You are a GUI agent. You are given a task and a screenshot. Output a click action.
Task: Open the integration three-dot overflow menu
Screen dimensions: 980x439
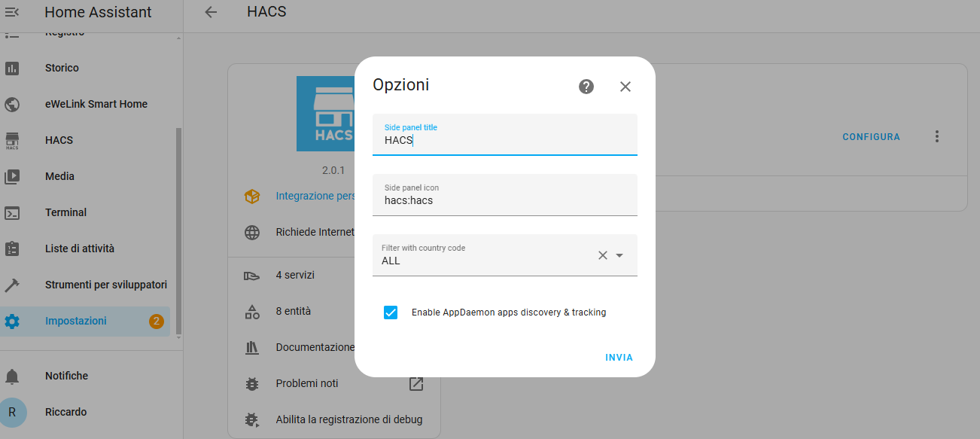pos(937,136)
